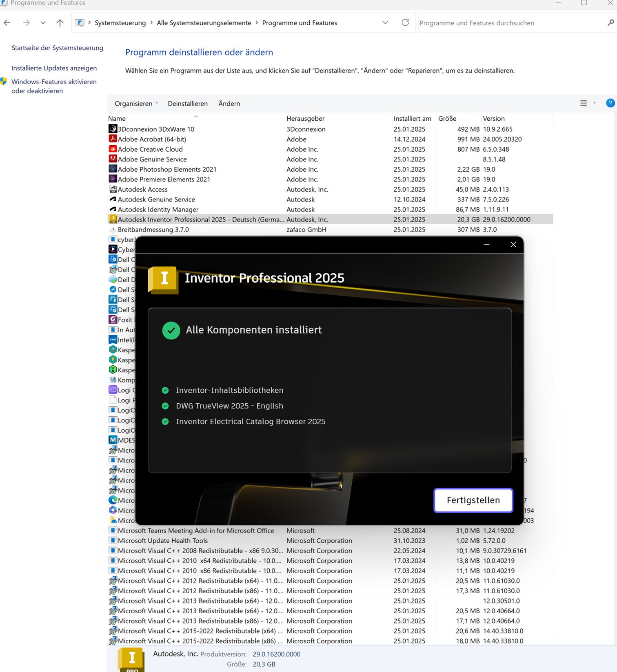The width and height of the screenshot is (617, 672).
Task: Open the help question mark icon
Action: [610, 103]
